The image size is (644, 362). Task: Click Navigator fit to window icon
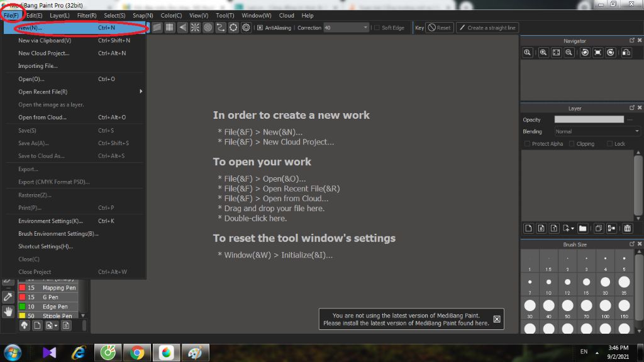point(556,53)
